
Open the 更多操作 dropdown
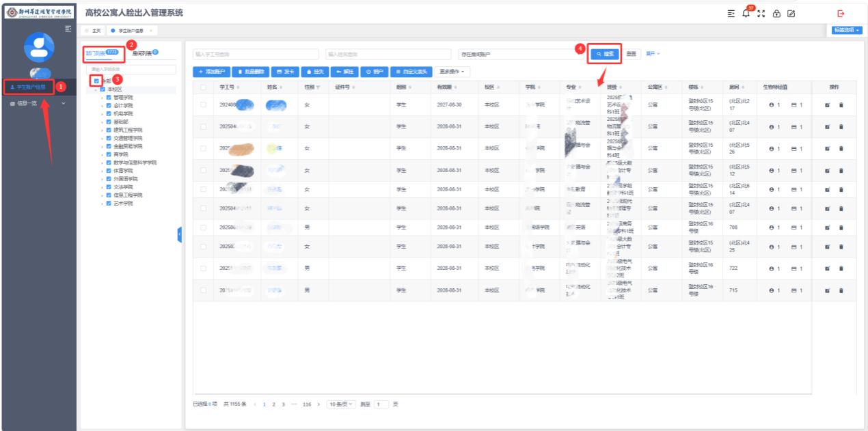tap(452, 72)
